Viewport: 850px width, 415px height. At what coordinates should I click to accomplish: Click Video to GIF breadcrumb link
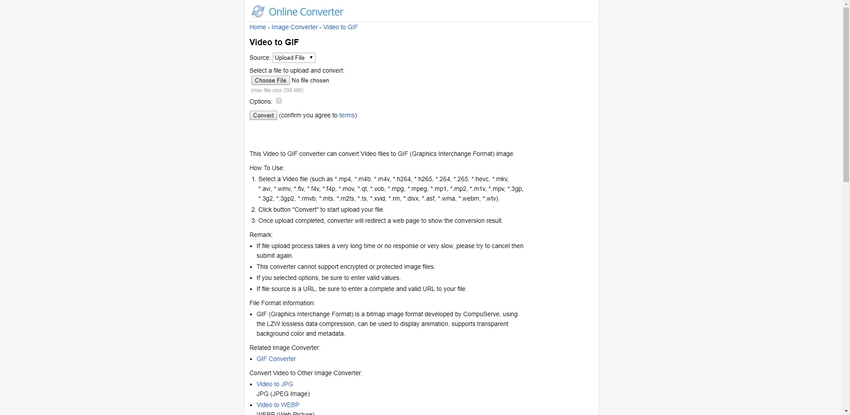340,27
